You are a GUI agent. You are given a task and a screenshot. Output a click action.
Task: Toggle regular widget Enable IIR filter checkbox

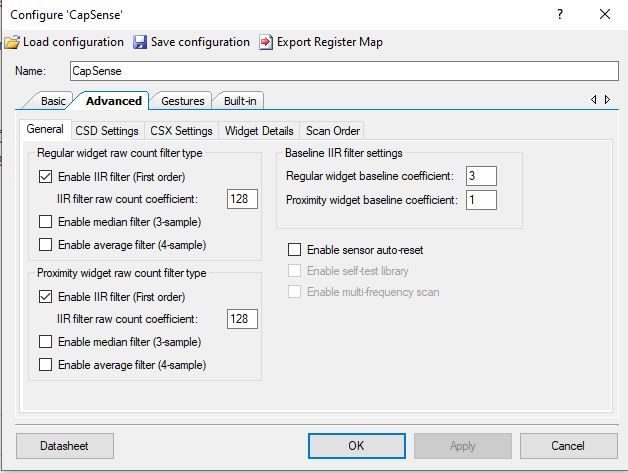point(45,177)
